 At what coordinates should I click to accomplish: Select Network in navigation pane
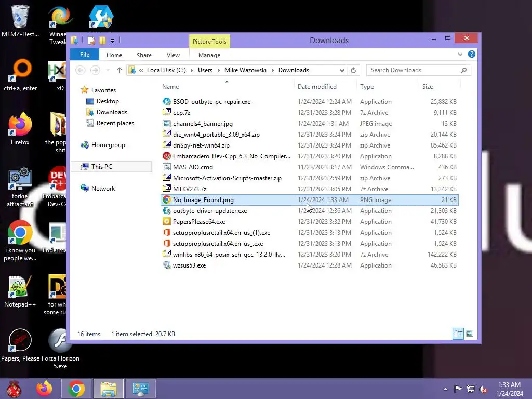click(103, 188)
